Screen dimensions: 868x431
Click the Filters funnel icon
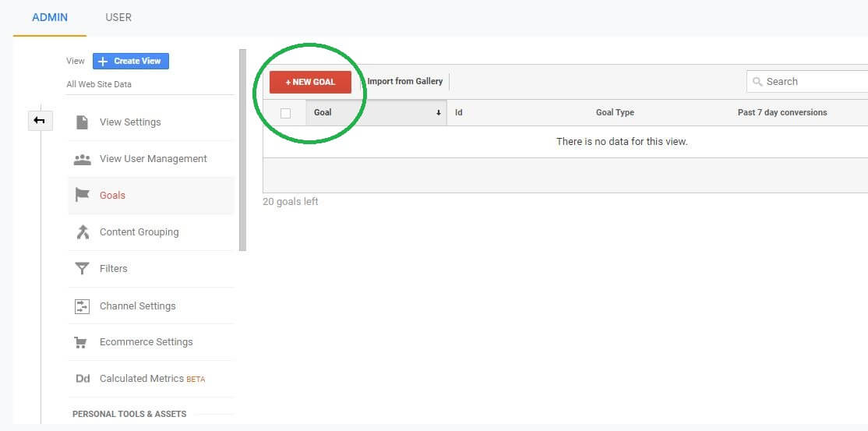point(82,269)
